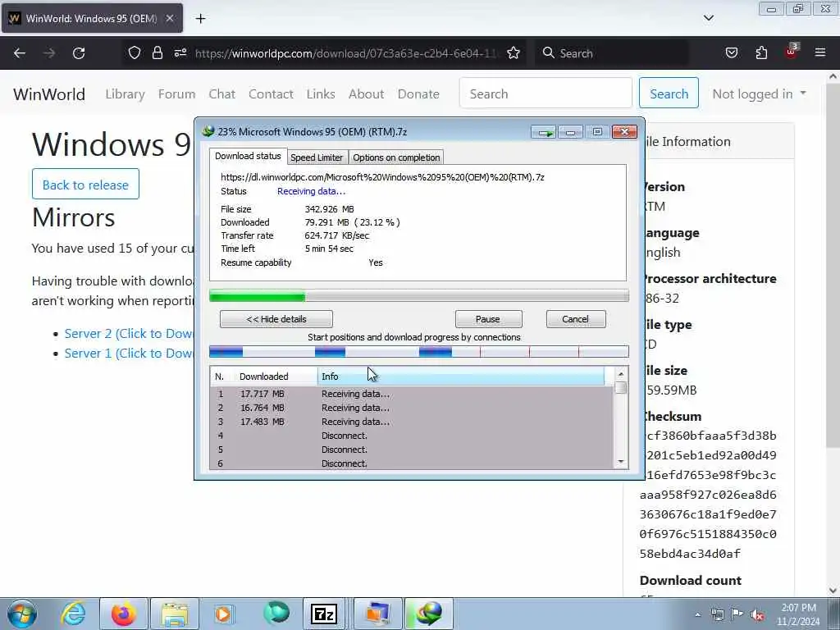The width and height of the screenshot is (840, 630).
Task: Close the WinWorld browser tab
Action: click(x=169, y=18)
